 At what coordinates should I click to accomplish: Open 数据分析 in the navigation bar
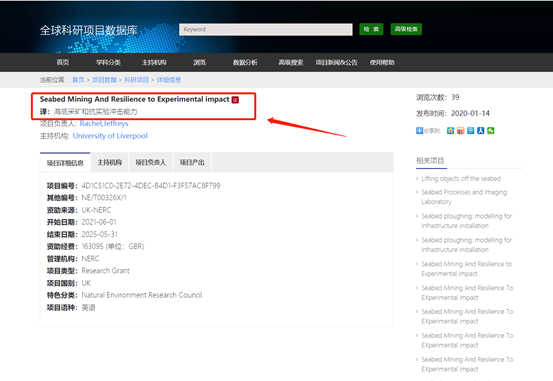[245, 62]
